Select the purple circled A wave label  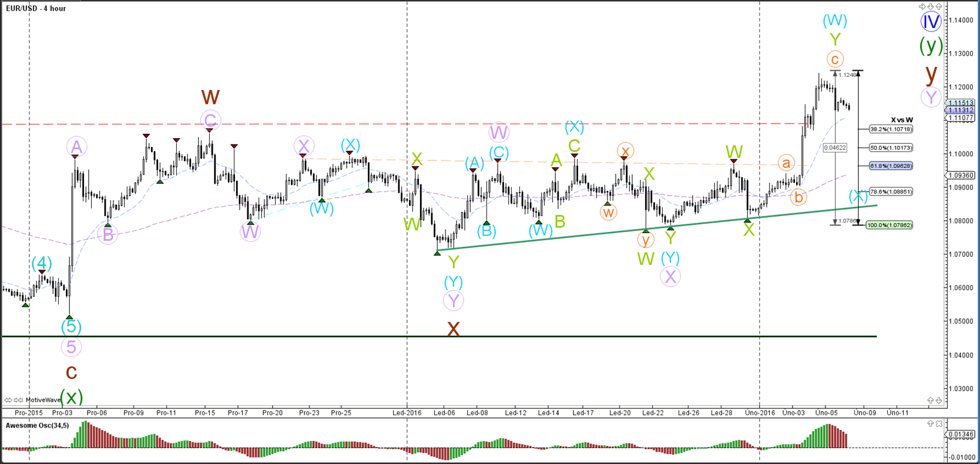pyautogui.click(x=77, y=146)
